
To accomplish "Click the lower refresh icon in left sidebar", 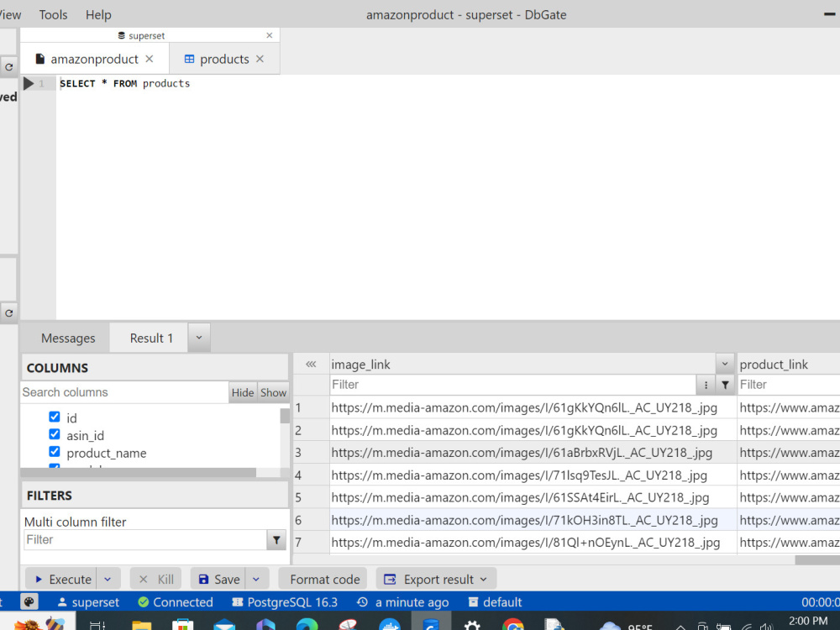I will click(9, 312).
